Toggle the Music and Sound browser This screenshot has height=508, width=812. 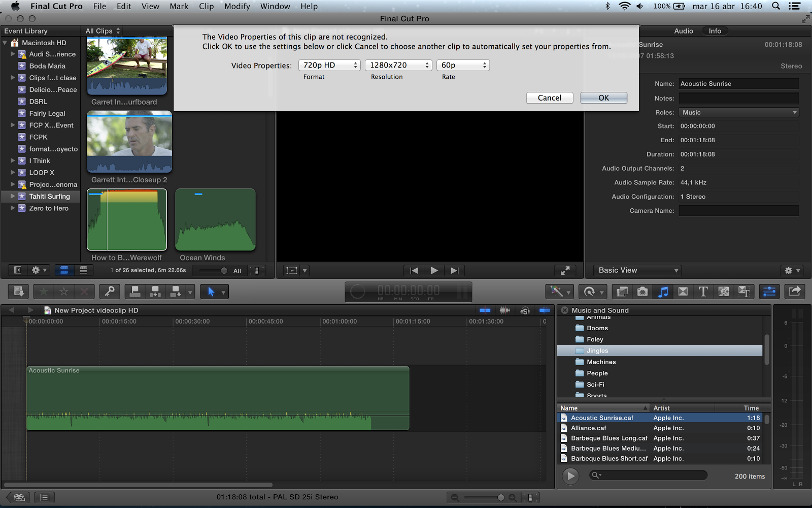point(662,292)
